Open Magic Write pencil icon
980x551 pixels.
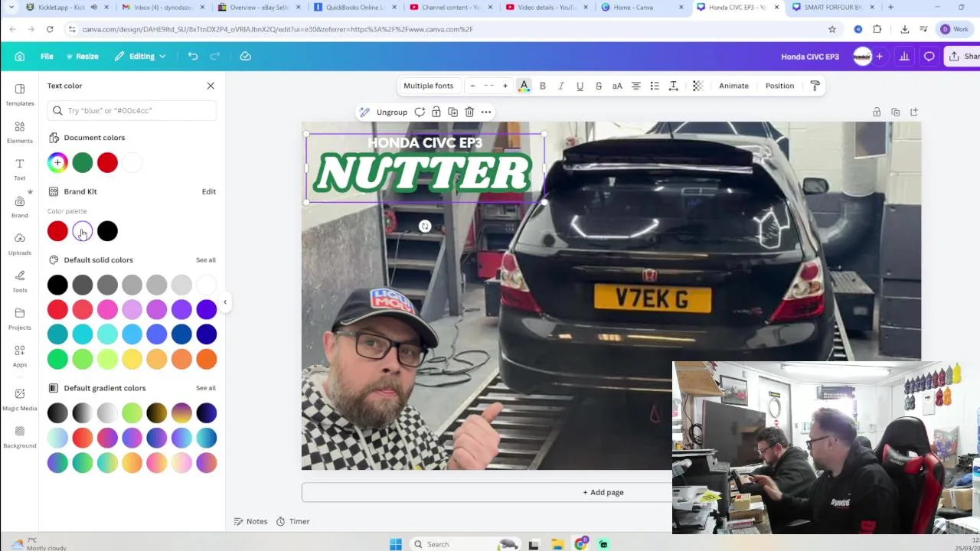364,112
